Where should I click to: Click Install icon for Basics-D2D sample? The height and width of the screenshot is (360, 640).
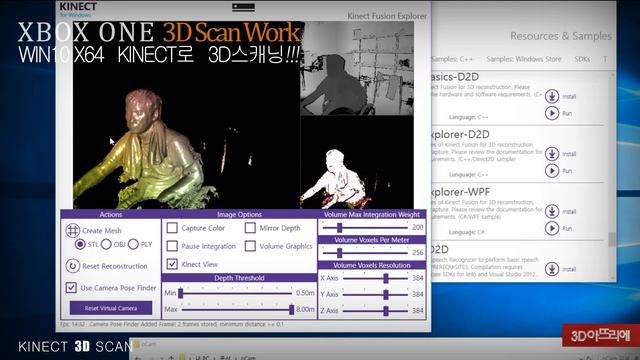[x=552, y=96]
